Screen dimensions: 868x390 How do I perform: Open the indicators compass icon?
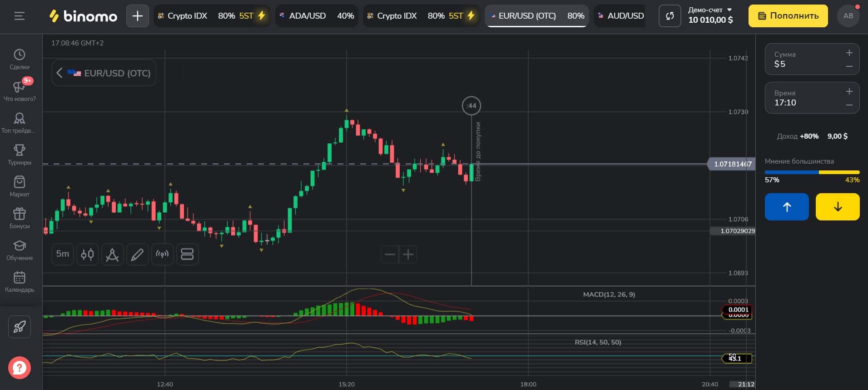[x=112, y=254]
